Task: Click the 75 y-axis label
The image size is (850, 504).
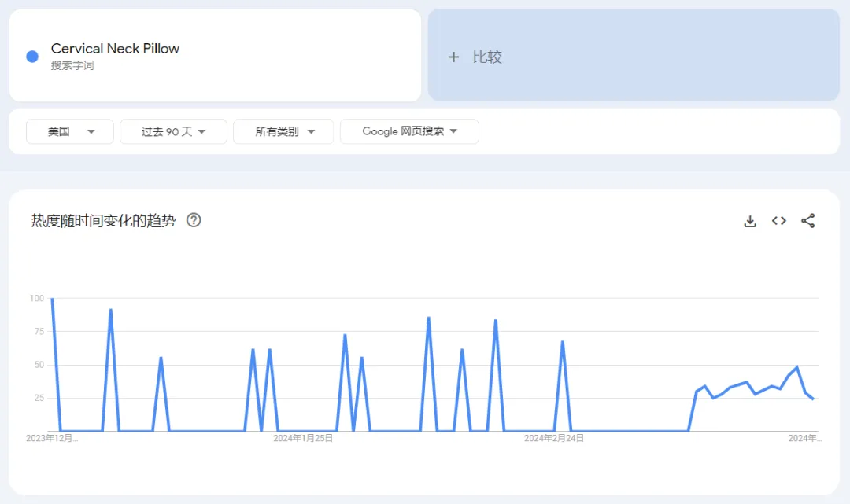Action: (x=36, y=332)
